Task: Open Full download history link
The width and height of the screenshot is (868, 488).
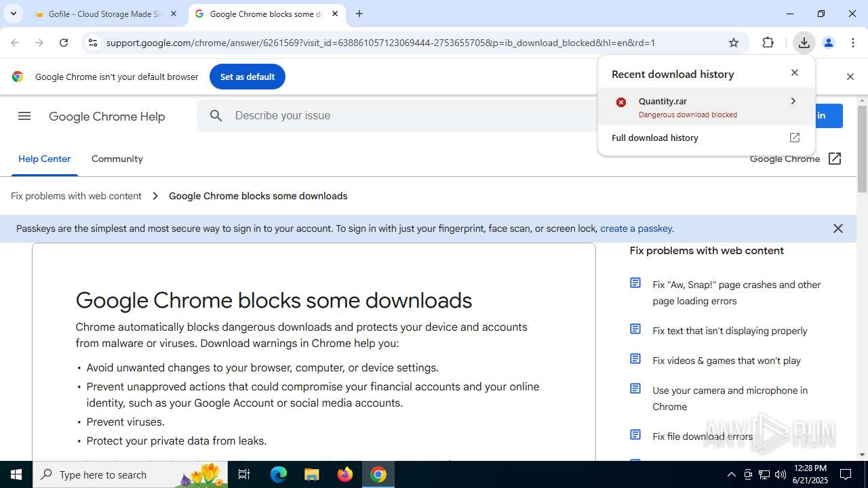Action: pos(655,138)
